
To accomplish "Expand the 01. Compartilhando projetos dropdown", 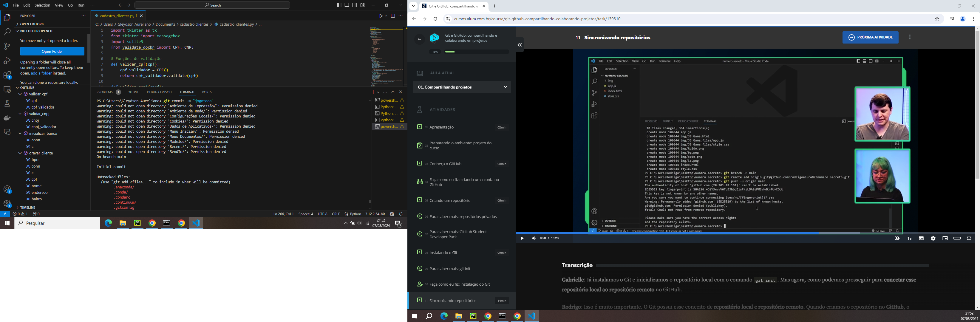I will [x=462, y=87].
